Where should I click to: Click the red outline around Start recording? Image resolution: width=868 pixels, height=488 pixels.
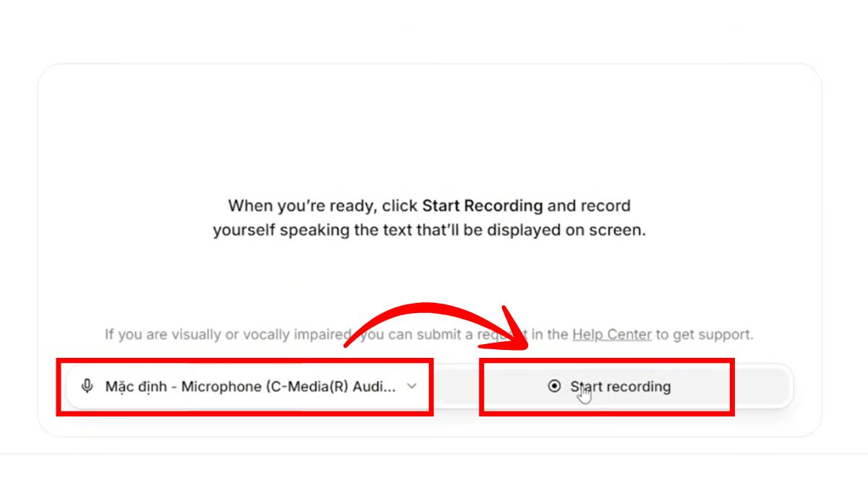coord(606,360)
